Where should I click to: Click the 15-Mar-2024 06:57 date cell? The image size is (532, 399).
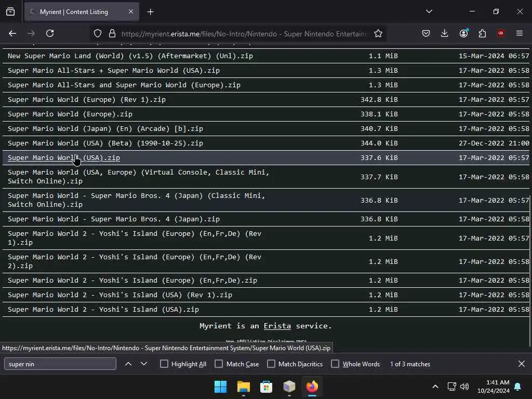click(x=494, y=56)
